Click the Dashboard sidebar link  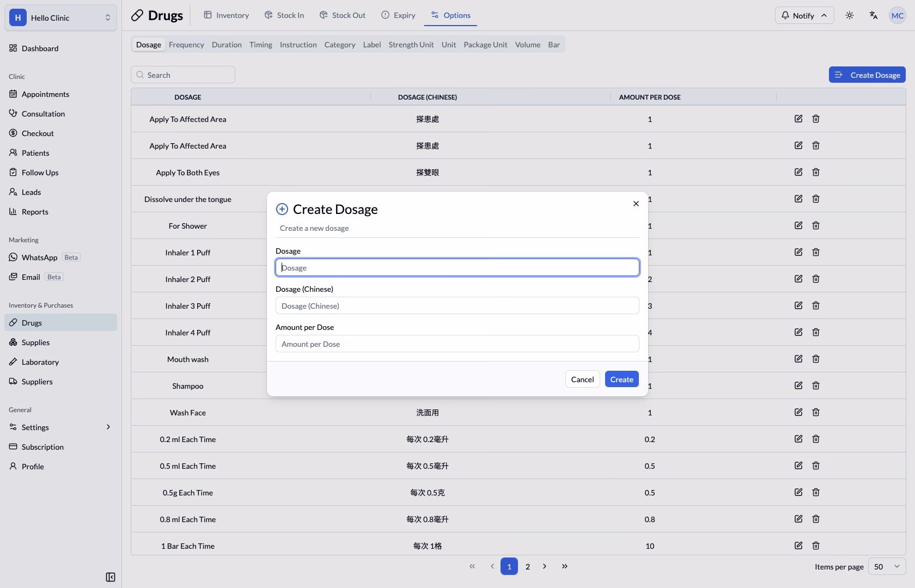pos(60,48)
